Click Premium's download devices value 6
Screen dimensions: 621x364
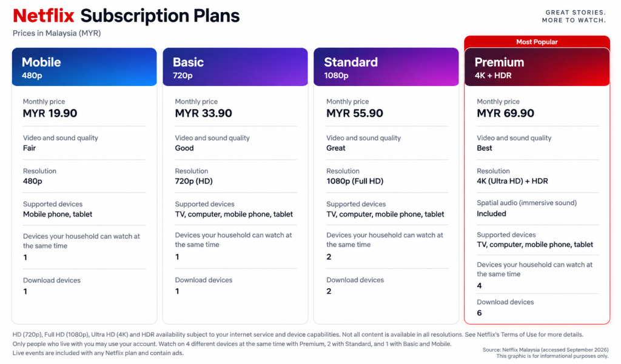point(479,313)
